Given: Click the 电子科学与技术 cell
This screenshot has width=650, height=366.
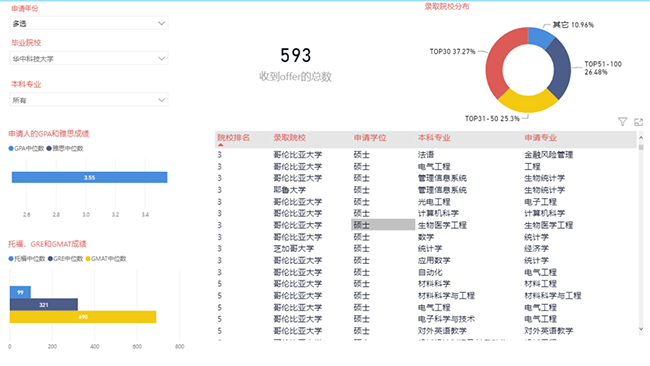Looking at the screenshot, I should (x=446, y=319).
